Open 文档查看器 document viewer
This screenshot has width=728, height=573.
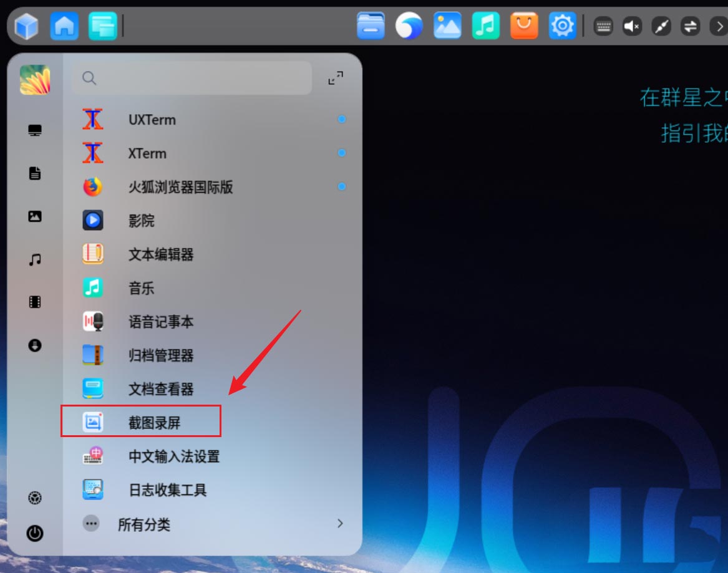tap(212, 389)
